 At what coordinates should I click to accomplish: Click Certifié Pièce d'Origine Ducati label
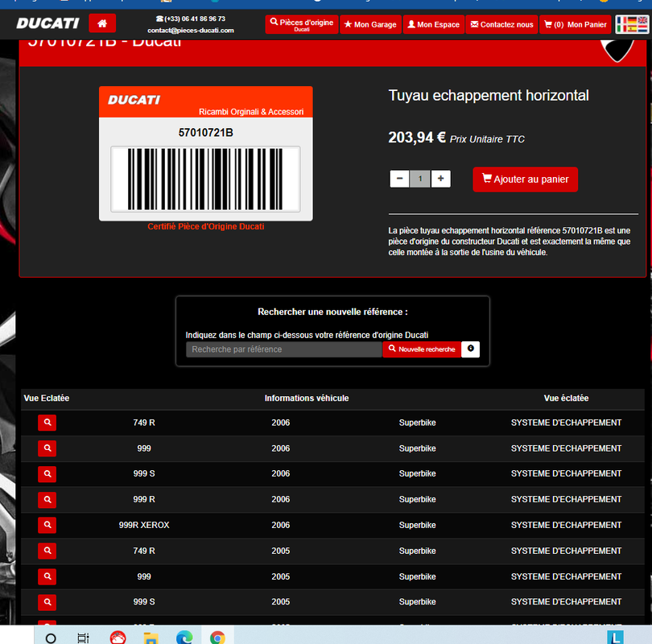coord(206,226)
